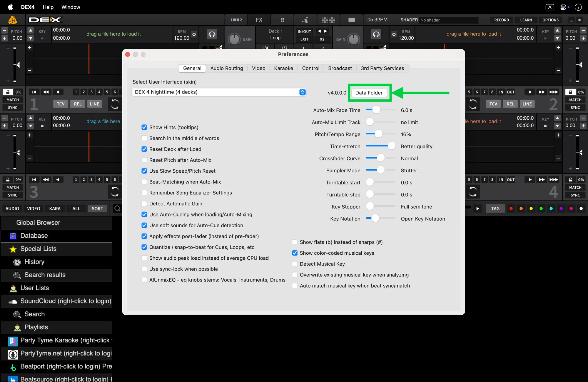
Task: Click the Data Folder button
Action: click(369, 93)
